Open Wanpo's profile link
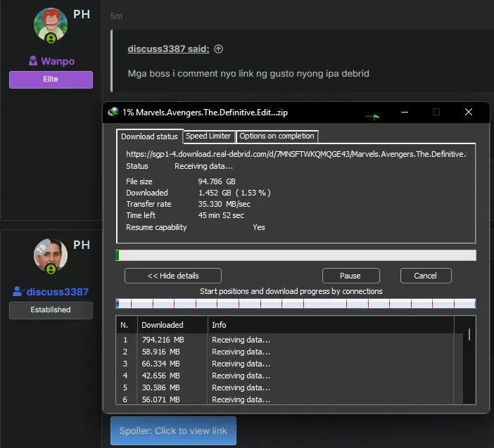The width and height of the screenshot is (494, 448). pos(58,61)
